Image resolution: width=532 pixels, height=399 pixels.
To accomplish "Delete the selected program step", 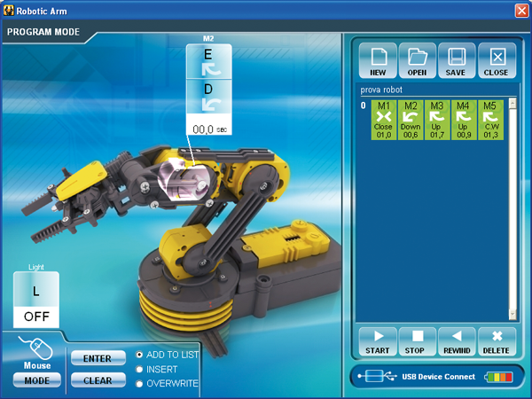I will click(497, 341).
